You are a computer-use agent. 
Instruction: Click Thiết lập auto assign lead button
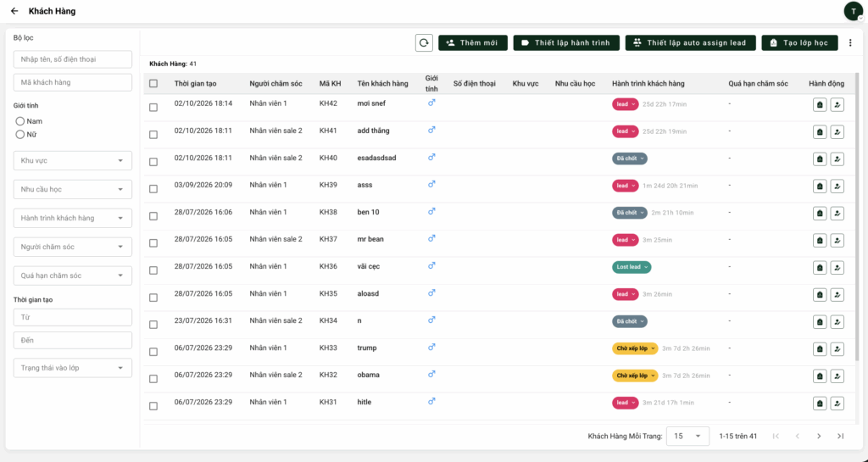click(690, 42)
